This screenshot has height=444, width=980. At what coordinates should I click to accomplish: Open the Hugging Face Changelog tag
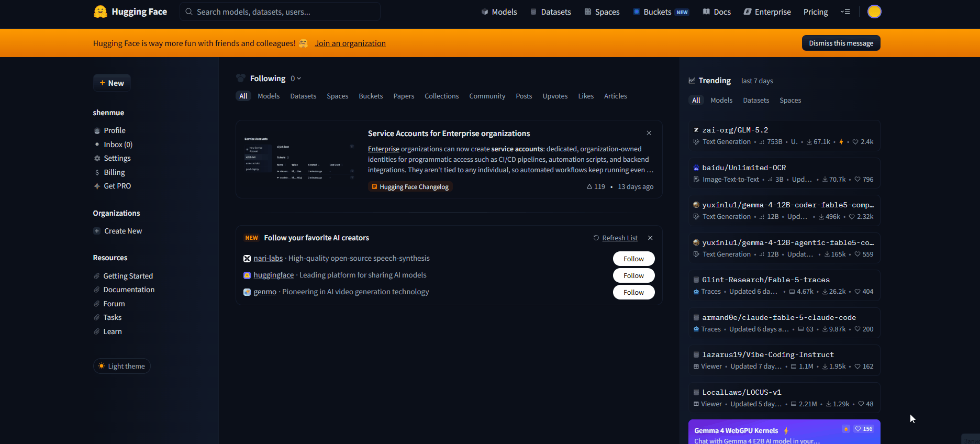tap(410, 187)
